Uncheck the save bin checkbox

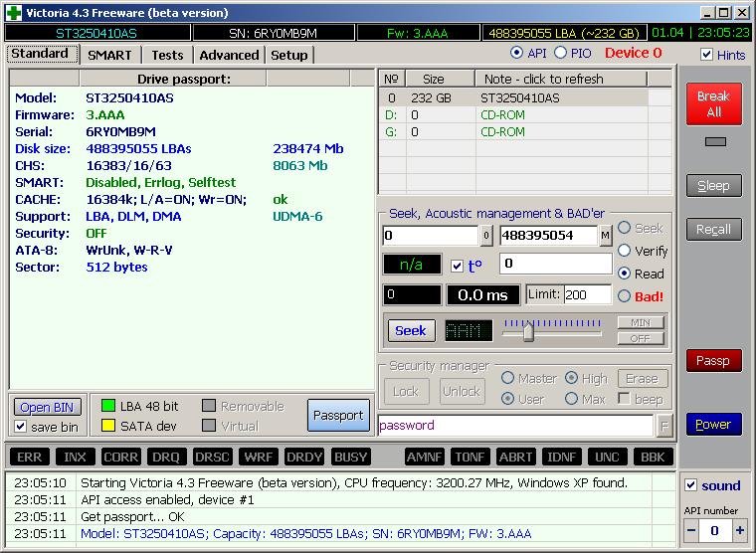pyautogui.click(x=20, y=427)
